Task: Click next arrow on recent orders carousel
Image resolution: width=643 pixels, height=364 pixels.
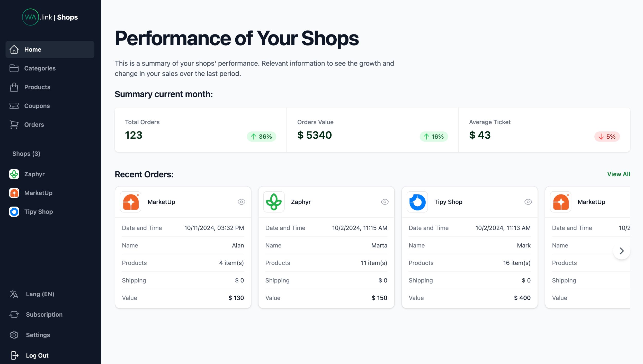Action: (x=621, y=251)
